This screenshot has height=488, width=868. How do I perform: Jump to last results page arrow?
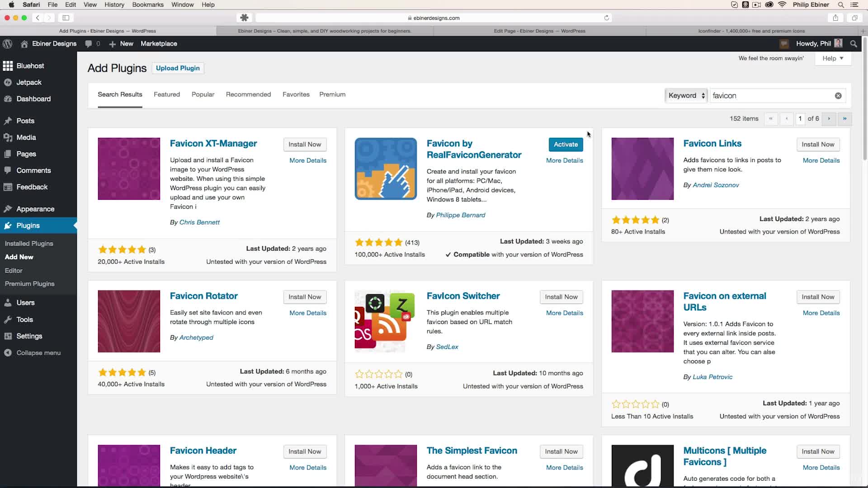[844, 119]
